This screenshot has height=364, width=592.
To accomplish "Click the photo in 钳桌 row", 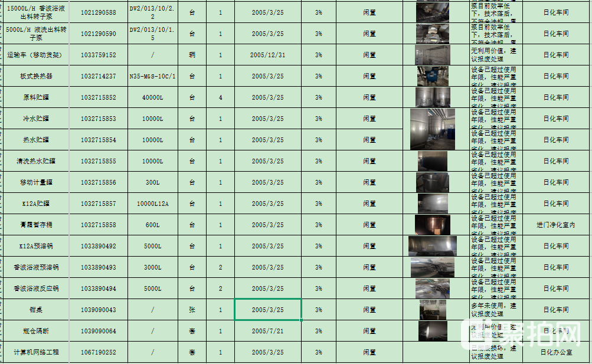I will [x=432, y=310].
